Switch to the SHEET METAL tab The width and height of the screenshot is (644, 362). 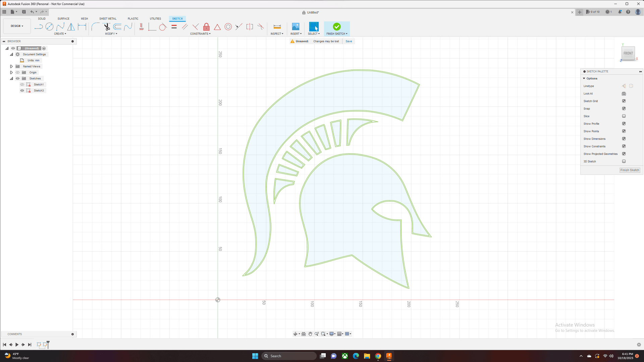108,19
